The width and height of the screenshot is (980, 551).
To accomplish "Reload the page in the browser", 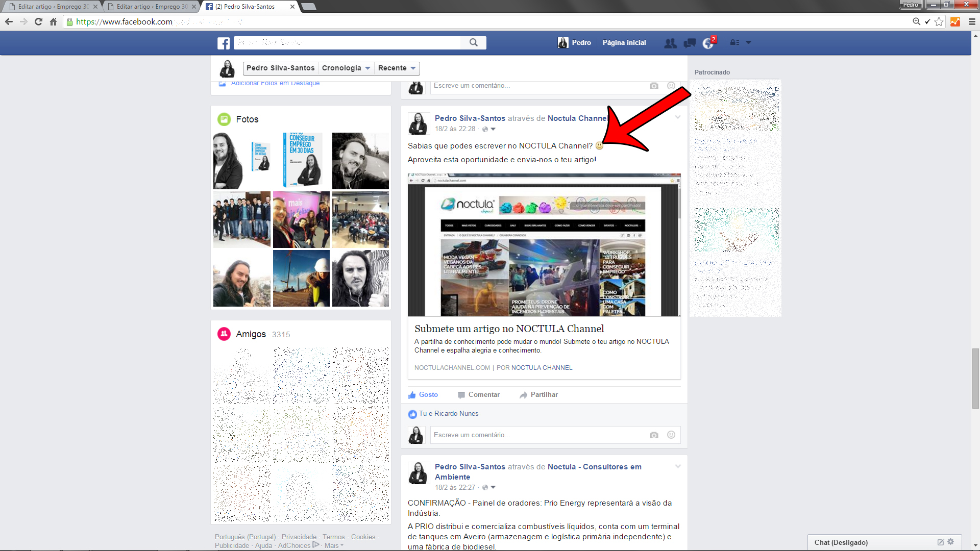I will click(x=38, y=21).
